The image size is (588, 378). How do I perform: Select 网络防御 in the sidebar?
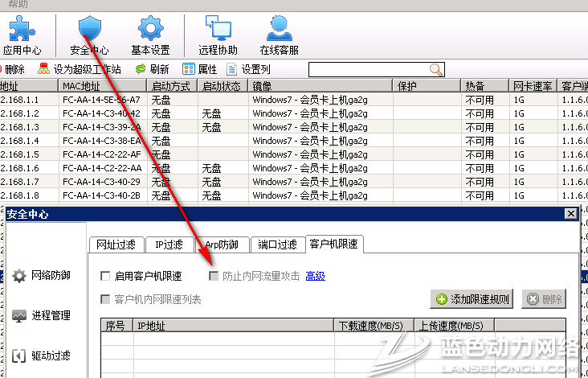pyautogui.click(x=41, y=276)
